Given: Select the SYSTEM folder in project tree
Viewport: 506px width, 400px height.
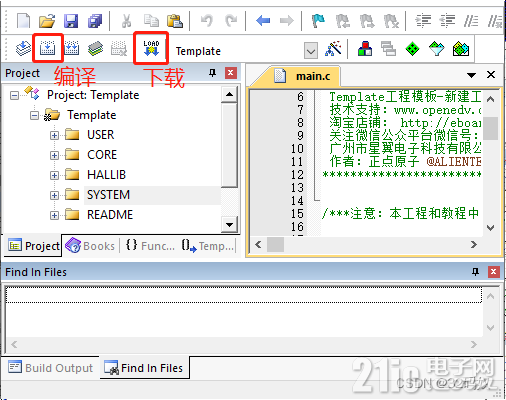Looking at the screenshot, I should pos(108,195).
